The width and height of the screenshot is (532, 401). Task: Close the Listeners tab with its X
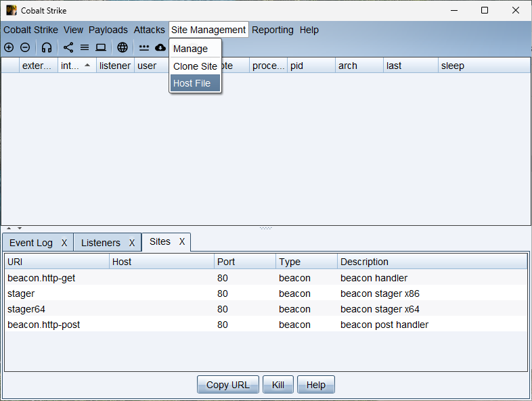tap(132, 243)
